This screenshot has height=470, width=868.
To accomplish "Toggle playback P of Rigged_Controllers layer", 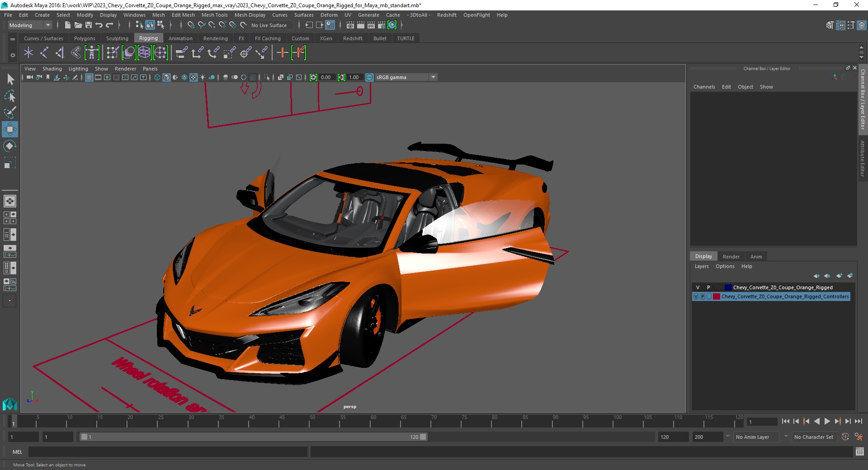I will tap(703, 296).
